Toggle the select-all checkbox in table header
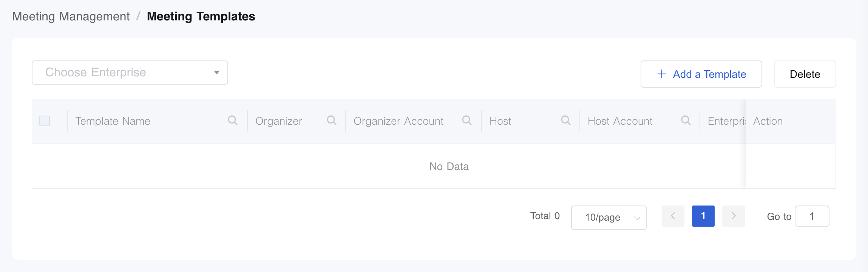 pyautogui.click(x=45, y=121)
